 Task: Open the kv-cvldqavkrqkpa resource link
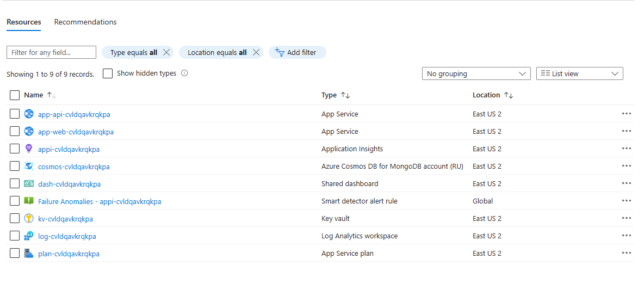[65, 219]
